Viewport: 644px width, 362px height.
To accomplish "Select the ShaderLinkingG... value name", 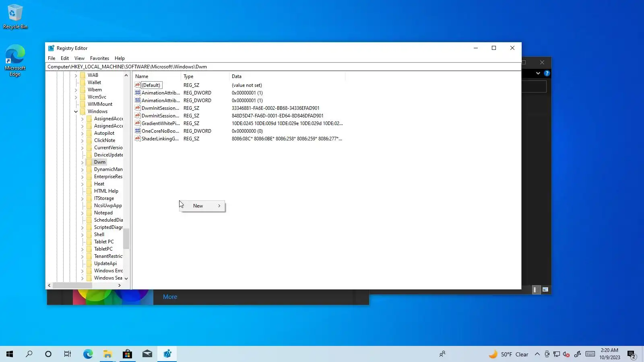I will click(x=160, y=139).
